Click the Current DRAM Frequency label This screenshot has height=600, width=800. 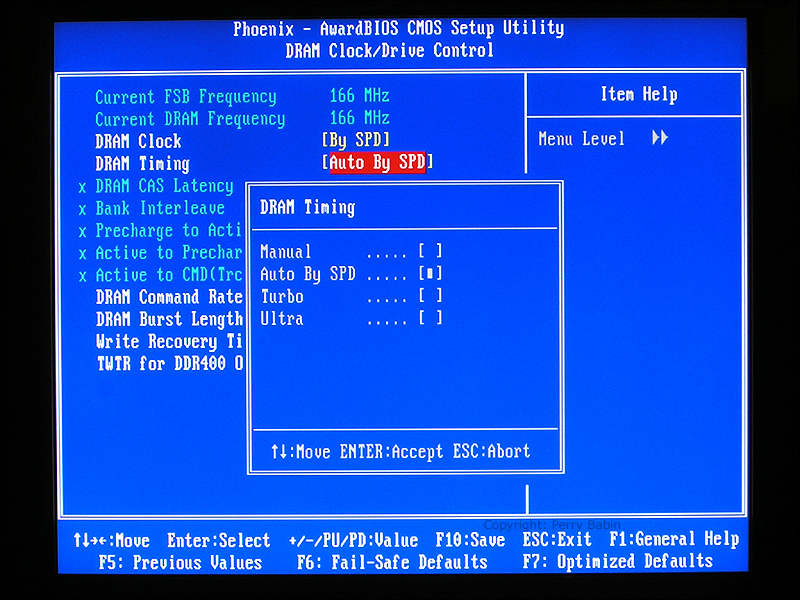(190, 119)
